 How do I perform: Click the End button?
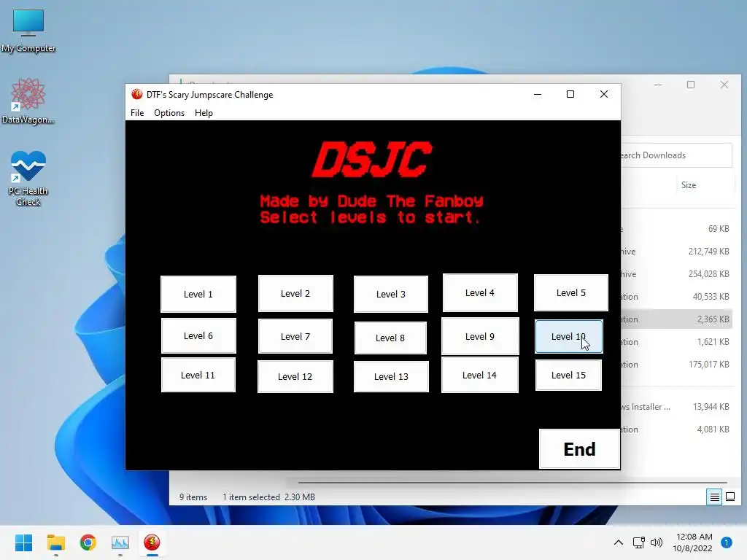click(x=579, y=449)
